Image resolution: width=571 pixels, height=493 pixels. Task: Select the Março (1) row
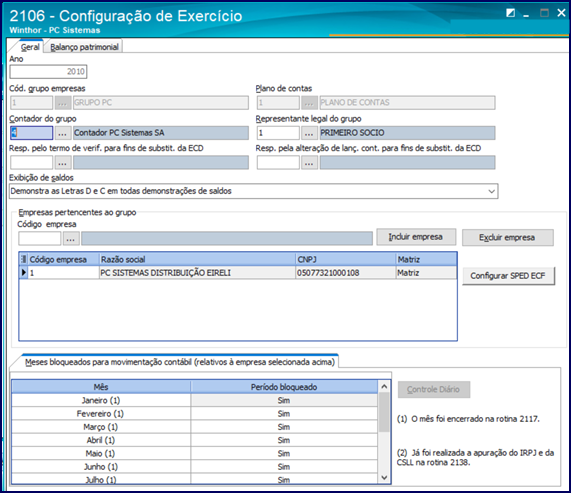pos(194,427)
